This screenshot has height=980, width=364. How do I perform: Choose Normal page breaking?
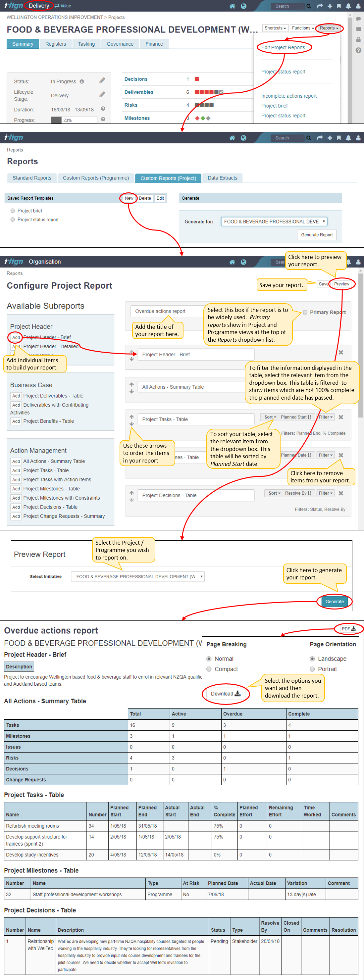point(209,659)
